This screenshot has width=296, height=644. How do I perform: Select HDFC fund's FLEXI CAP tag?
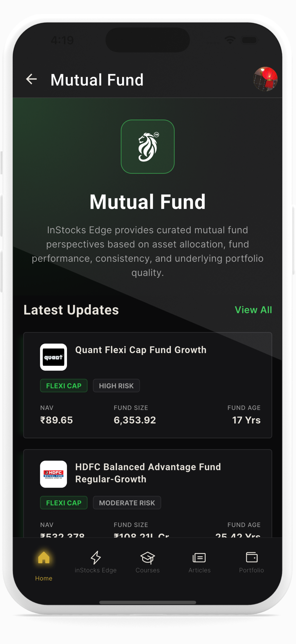pos(64,503)
